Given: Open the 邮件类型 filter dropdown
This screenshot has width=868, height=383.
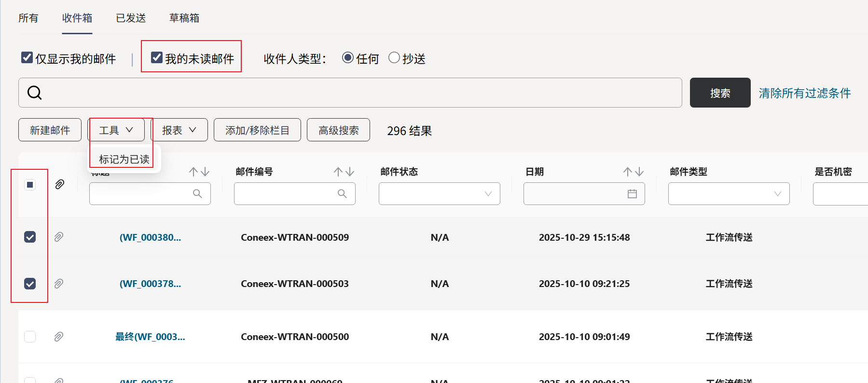Looking at the screenshot, I should click(729, 194).
